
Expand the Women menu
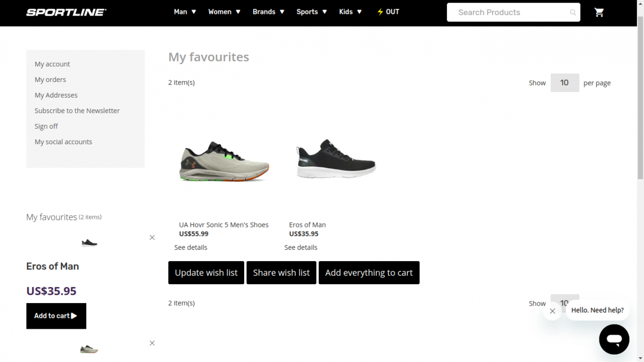click(224, 12)
